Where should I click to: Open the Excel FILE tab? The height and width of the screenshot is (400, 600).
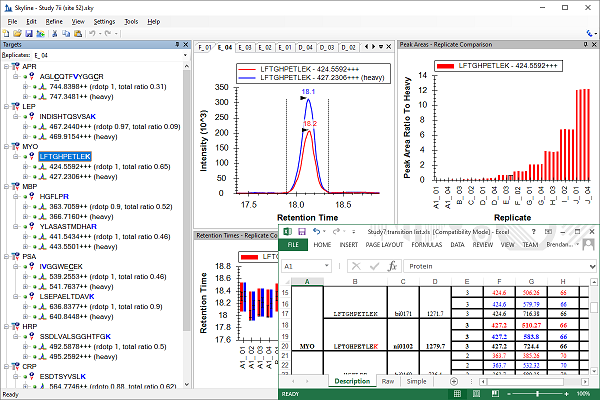click(293, 245)
